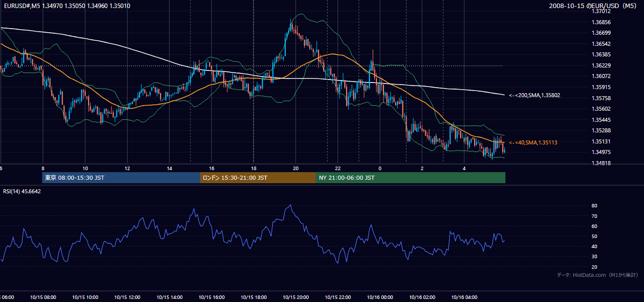Click the 200 SMA label reading 1.35802

[534, 95]
